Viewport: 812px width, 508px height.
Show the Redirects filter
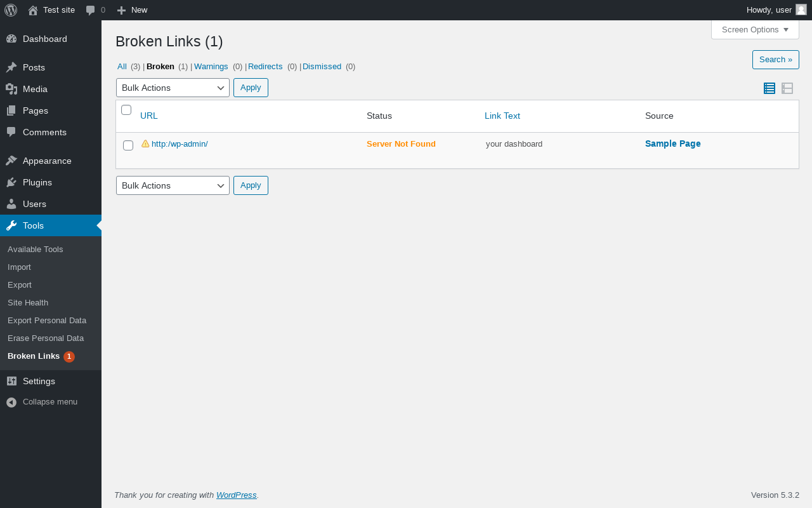click(265, 66)
